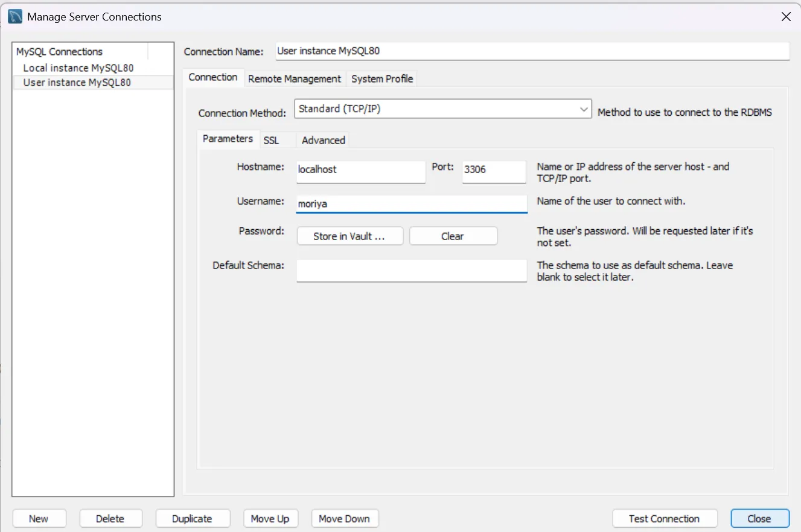Move the connection up
801x532 pixels.
(x=270, y=519)
